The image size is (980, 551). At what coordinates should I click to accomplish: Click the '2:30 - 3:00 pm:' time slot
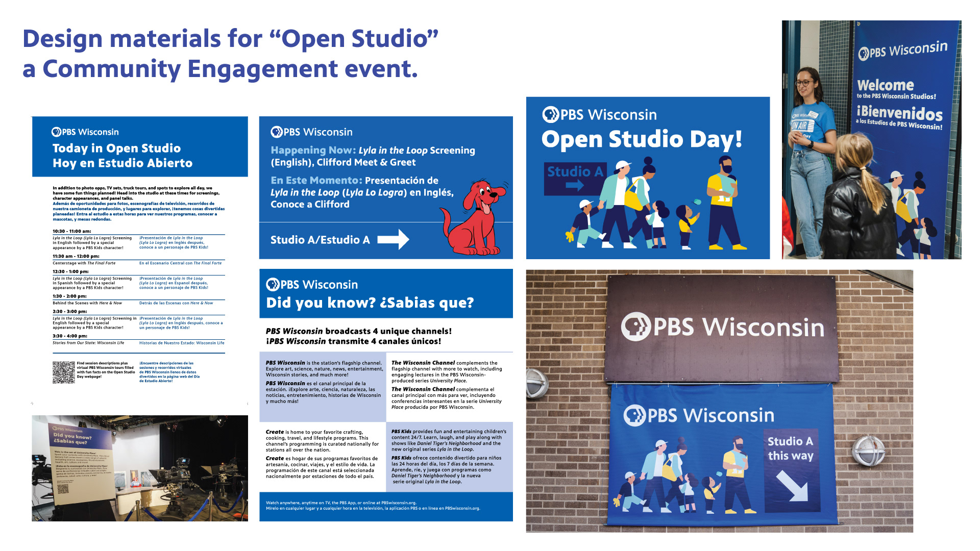(x=70, y=311)
